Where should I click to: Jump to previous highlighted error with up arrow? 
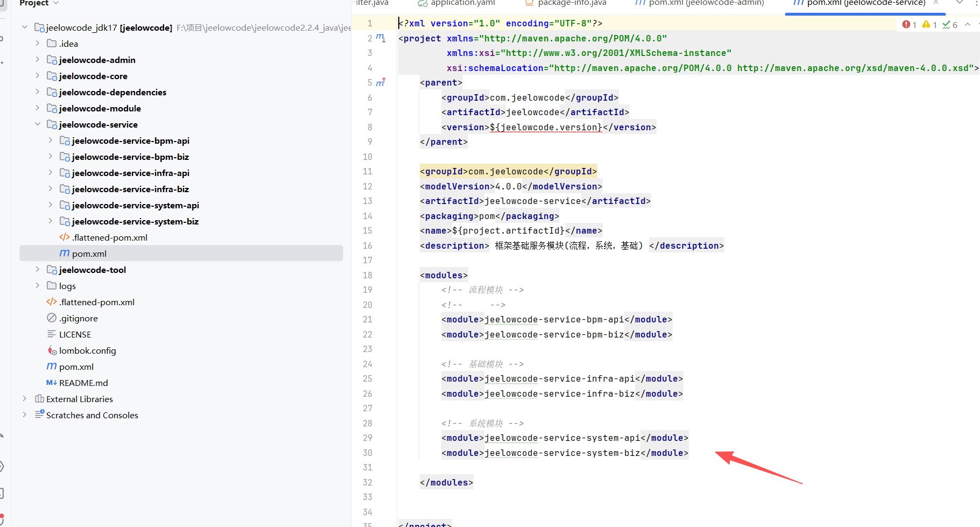tap(968, 25)
